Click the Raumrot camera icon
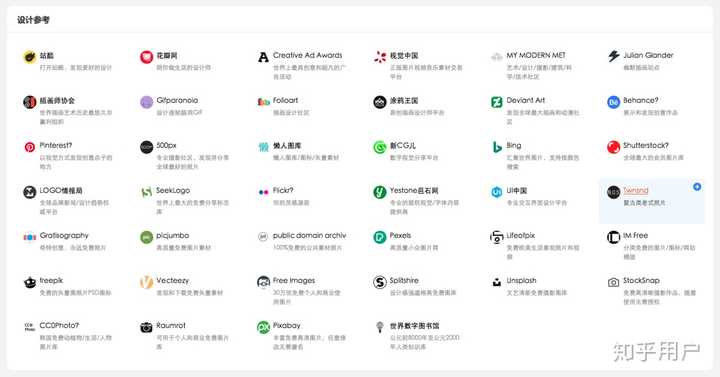720x377 pixels. (x=146, y=327)
